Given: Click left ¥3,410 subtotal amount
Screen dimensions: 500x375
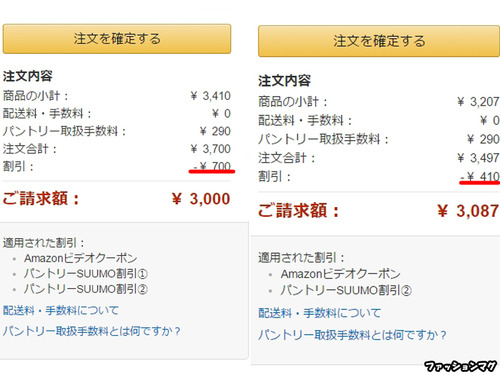Looking at the screenshot, I should coord(210,96).
